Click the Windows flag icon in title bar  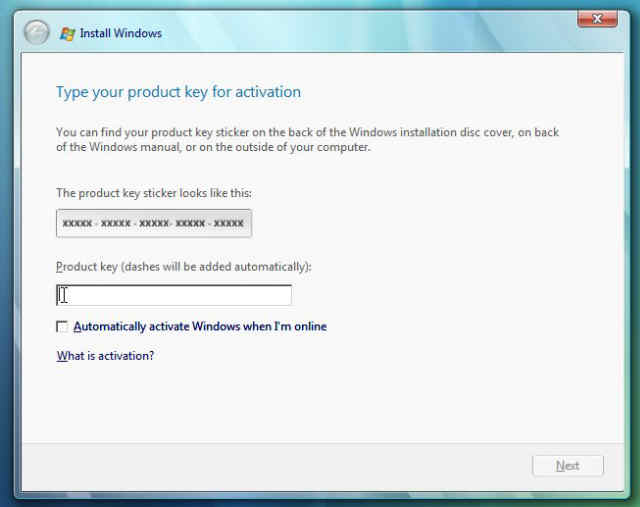[x=68, y=33]
